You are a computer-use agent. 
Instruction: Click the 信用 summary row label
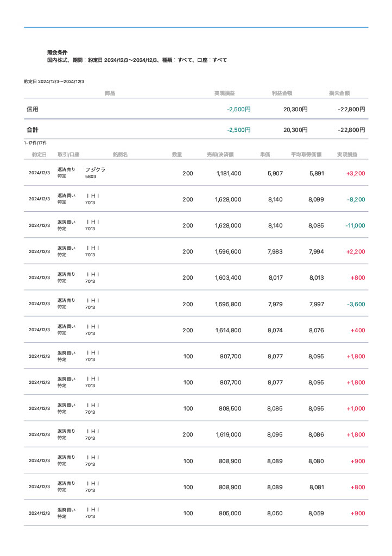33,109
